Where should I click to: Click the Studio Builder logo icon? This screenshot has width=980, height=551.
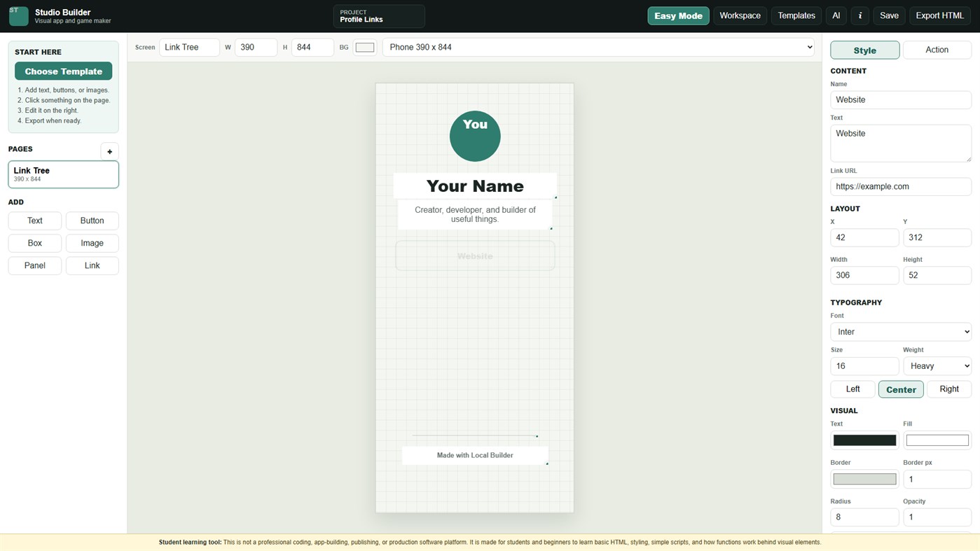coord(19,15)
